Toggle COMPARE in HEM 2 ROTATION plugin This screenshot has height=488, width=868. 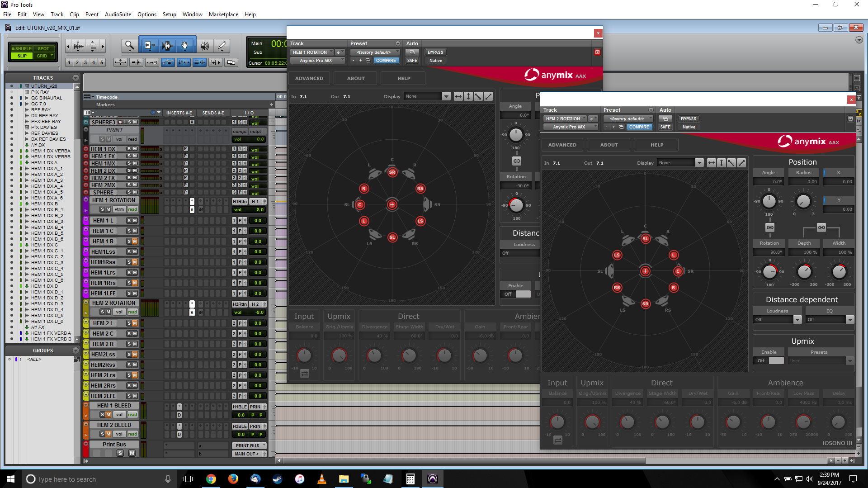click(639, 127)
